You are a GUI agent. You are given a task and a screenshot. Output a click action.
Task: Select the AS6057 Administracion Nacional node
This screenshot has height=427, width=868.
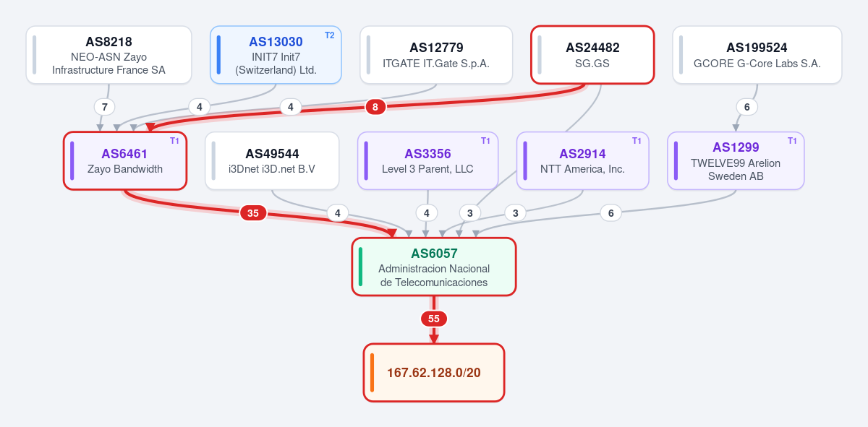434,267
